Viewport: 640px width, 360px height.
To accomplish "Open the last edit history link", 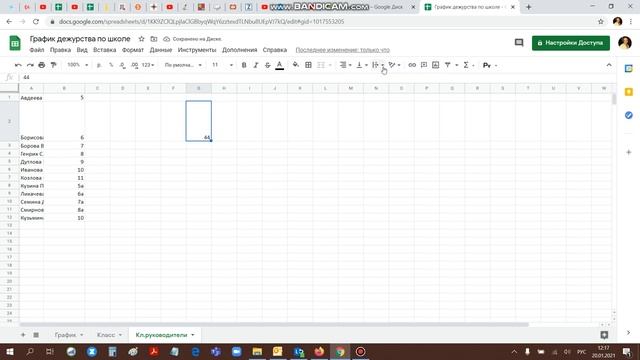I will point(342,50).
